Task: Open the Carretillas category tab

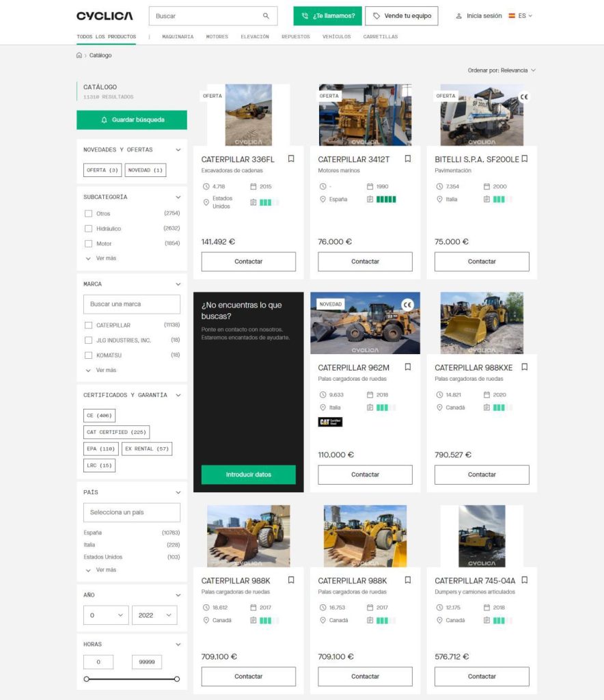Action: (x=381, y=37)
